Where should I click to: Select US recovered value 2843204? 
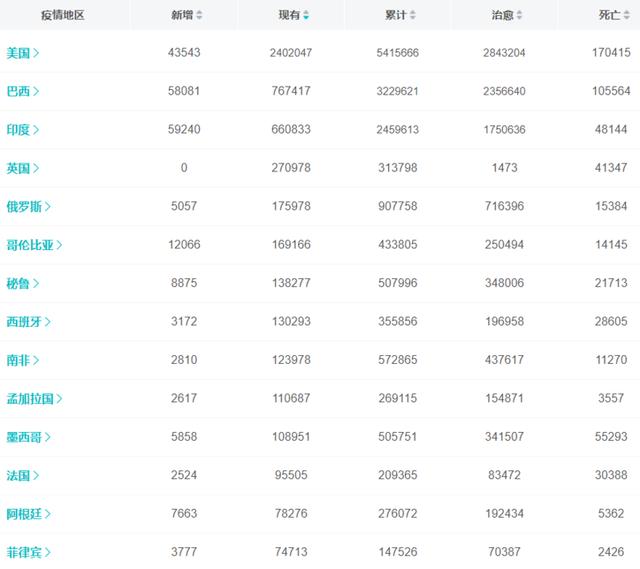click(504, 53)
